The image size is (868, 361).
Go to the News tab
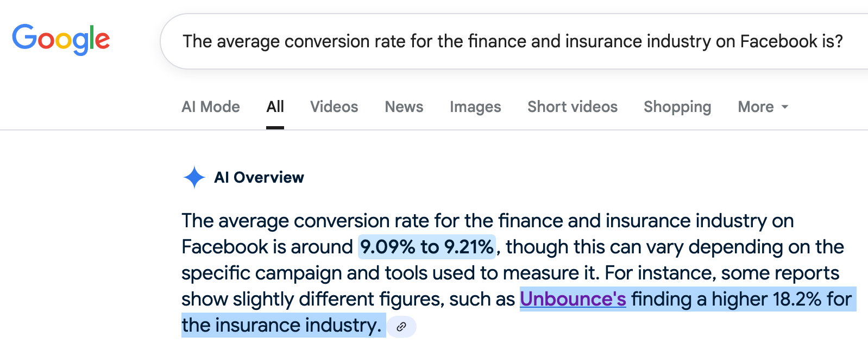pos(404,107)
